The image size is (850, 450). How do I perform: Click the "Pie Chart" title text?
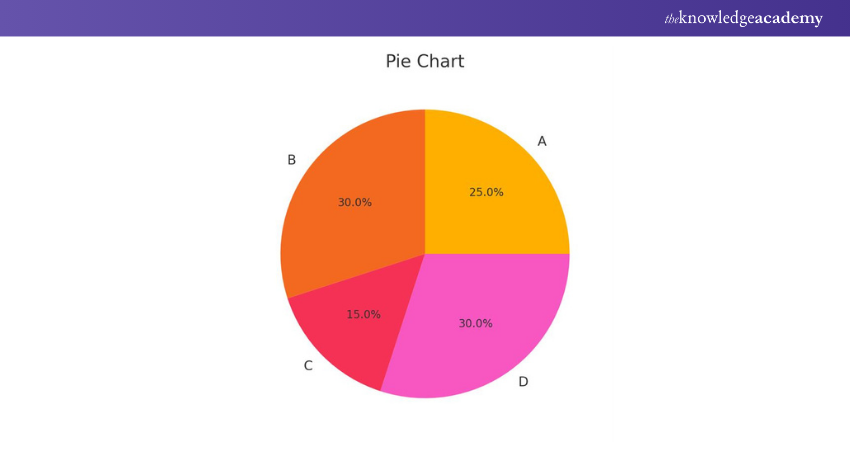click(x=424, y=61)
